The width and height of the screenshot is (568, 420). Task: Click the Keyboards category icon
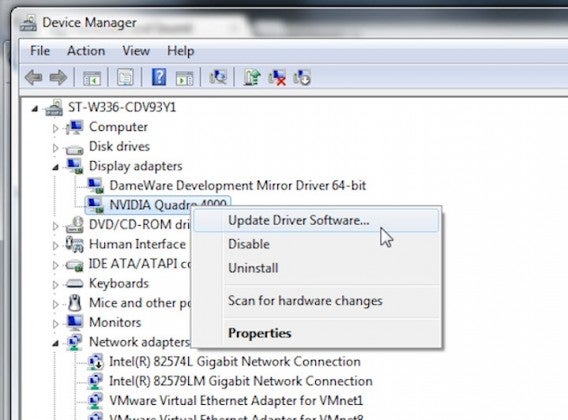(x=75, y=284)
